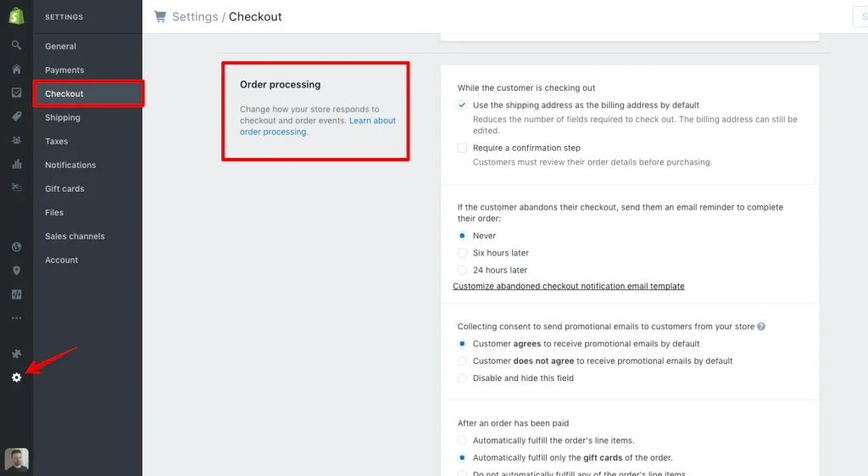Screen dimensions: 868x476
Task: Open the Shipping settings menu item
Action: click(63, 118)
